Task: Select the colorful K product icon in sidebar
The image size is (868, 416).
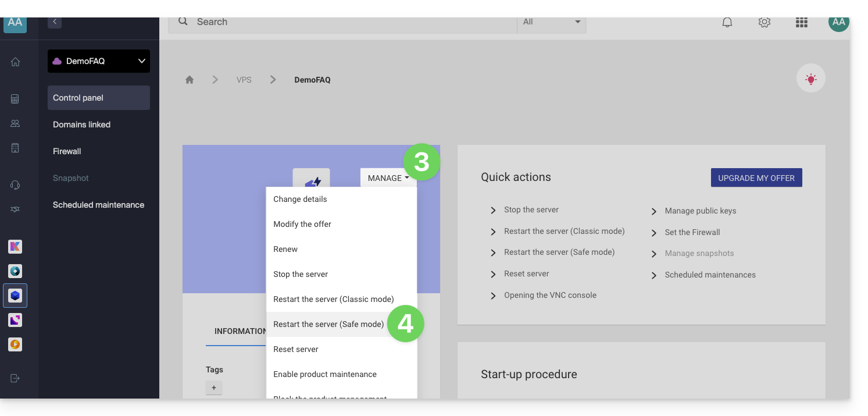Action: tap(15, 246)
